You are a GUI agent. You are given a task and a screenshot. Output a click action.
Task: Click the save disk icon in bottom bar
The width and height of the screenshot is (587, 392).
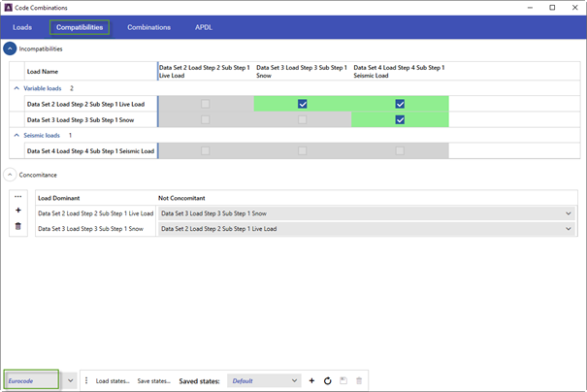tap(343, 380)
